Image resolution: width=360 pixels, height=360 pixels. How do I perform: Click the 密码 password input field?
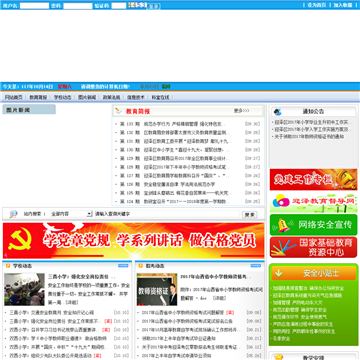(x=78, y=6)
